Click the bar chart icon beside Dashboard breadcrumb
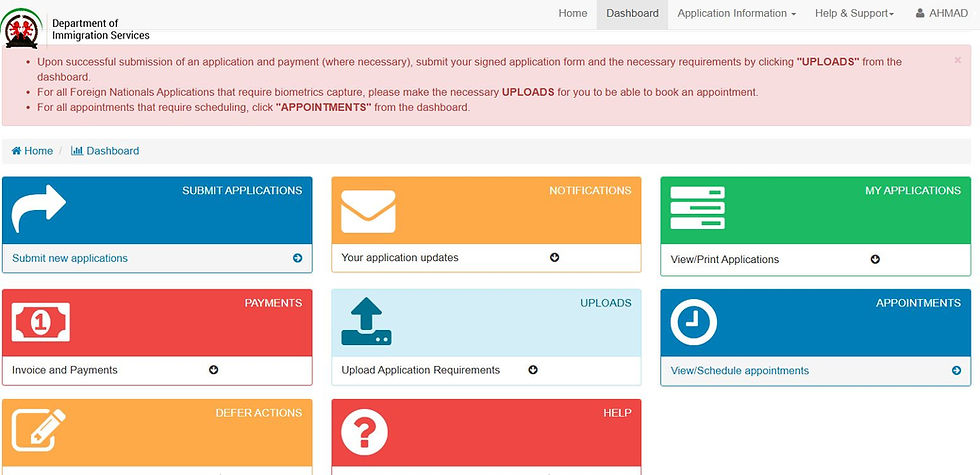The height and width of the screenshot is (475, 980). pos(77,151)
